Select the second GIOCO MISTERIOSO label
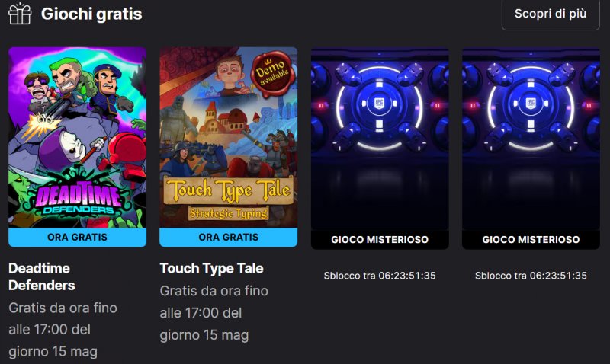 531,240
